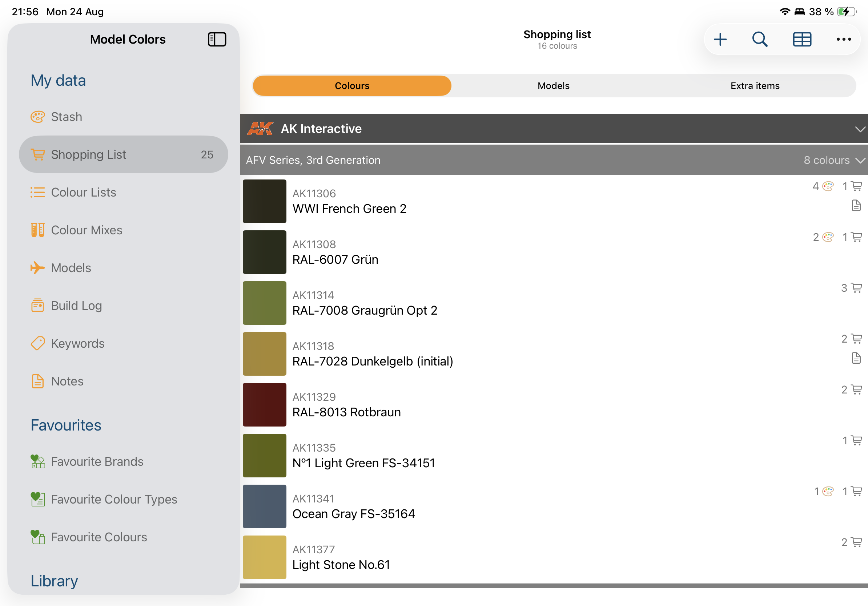Collapse AFV Series 8 colours chevron
The image size is (868, 606).
860,161
